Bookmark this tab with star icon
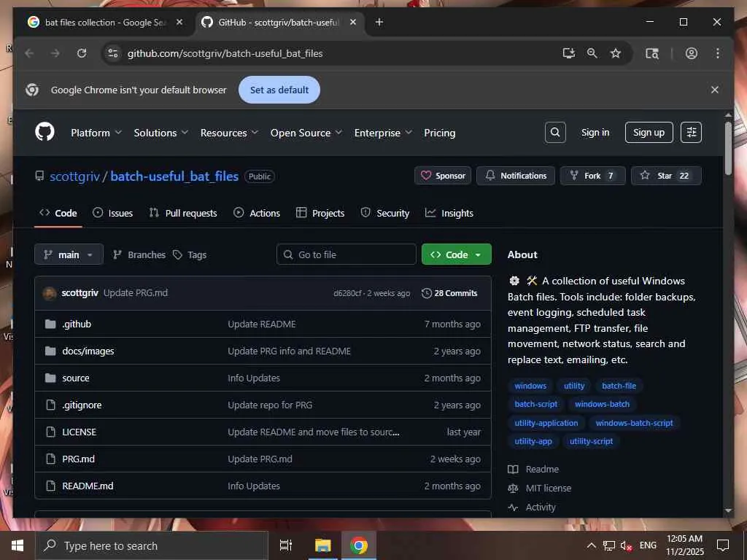This screenshot has height=560, width=747. (616, 53)
